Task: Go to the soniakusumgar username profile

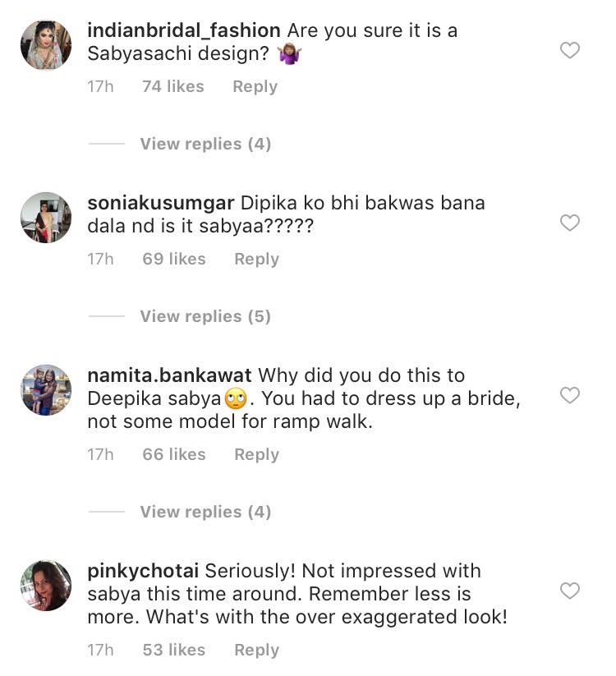Action: (x=161, y=203)
